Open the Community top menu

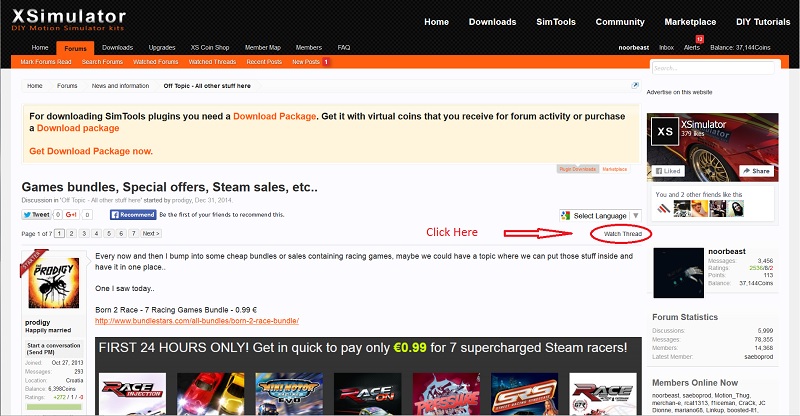pyautogui.click(x=620, y=22)
